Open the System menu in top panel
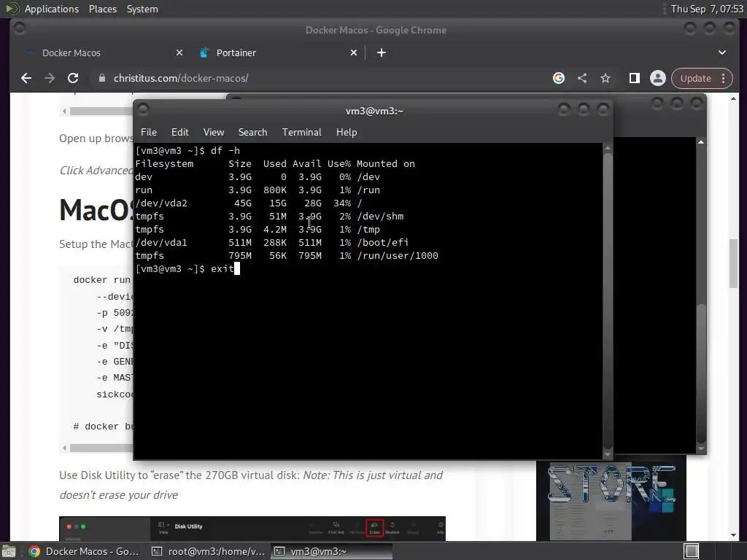 [x=142, y=9]
